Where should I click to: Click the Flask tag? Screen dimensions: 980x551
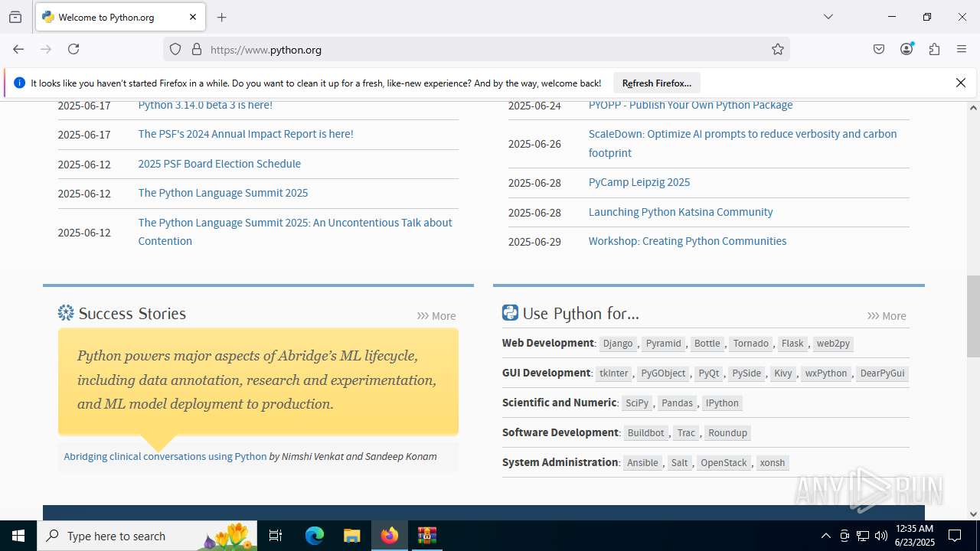tap(792, 344)
